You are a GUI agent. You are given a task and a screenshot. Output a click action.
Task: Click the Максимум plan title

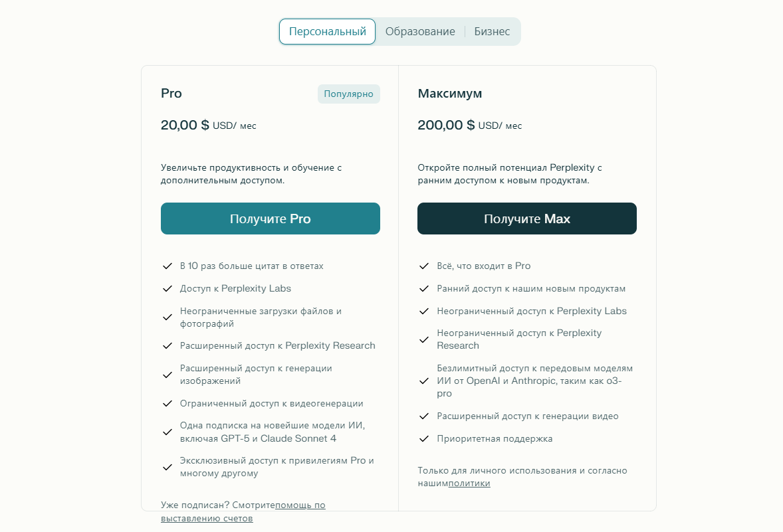(450, 94)
